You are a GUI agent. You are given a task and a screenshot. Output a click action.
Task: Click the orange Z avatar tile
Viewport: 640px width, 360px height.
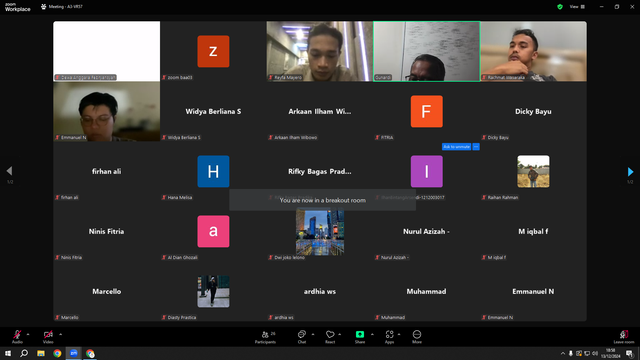pos(213,51)
